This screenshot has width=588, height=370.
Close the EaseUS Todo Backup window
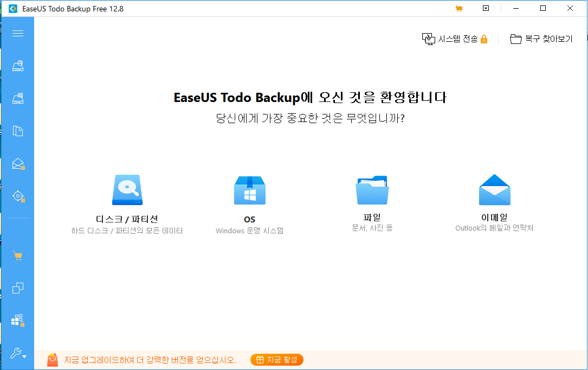tap(570, 8)
